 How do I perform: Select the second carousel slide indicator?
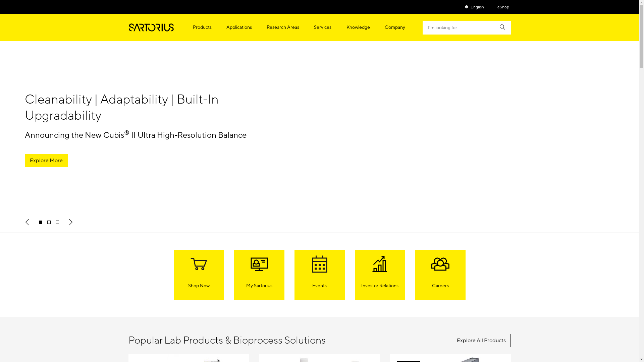point(49,222)
